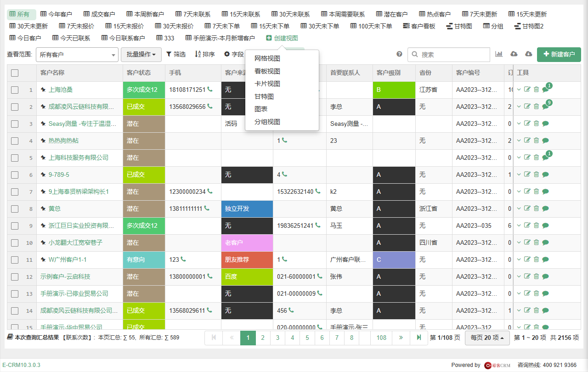
Task: Switch to the 成交客户 view tab
Action: click(100, 14)
